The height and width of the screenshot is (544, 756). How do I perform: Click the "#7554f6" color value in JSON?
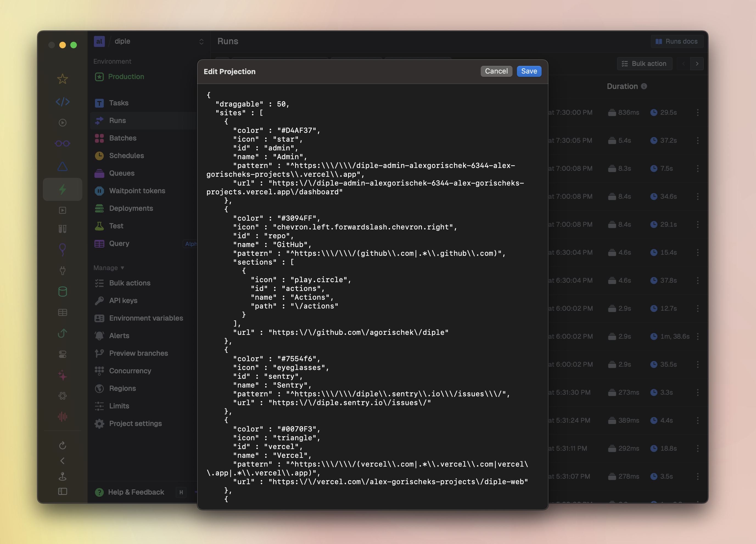(x=297, y=359)
